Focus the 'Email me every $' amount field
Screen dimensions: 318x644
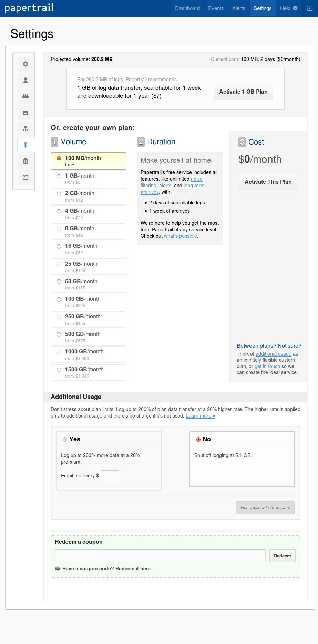point(110,476)
